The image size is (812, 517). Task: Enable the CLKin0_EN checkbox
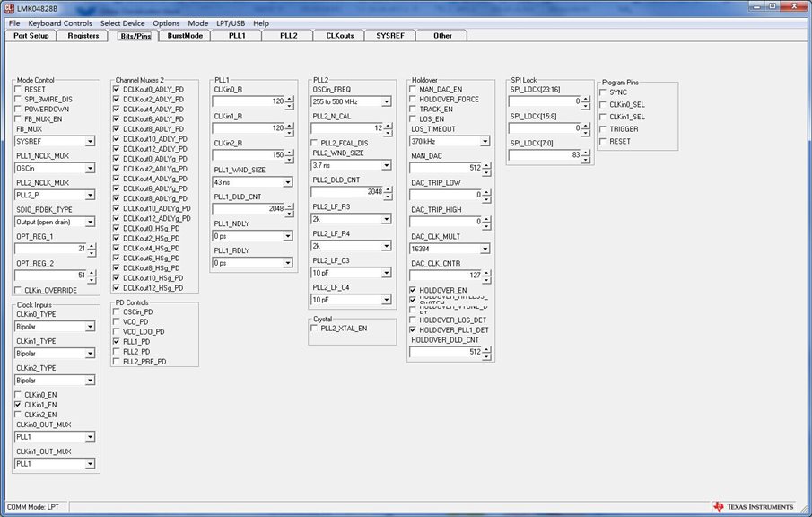point(18,395)
